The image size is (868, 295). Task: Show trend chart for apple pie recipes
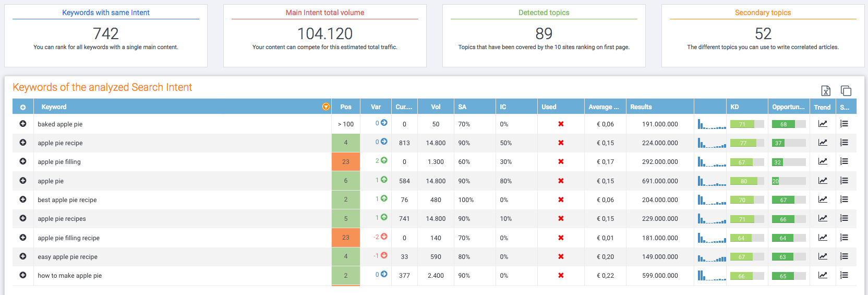823,218
